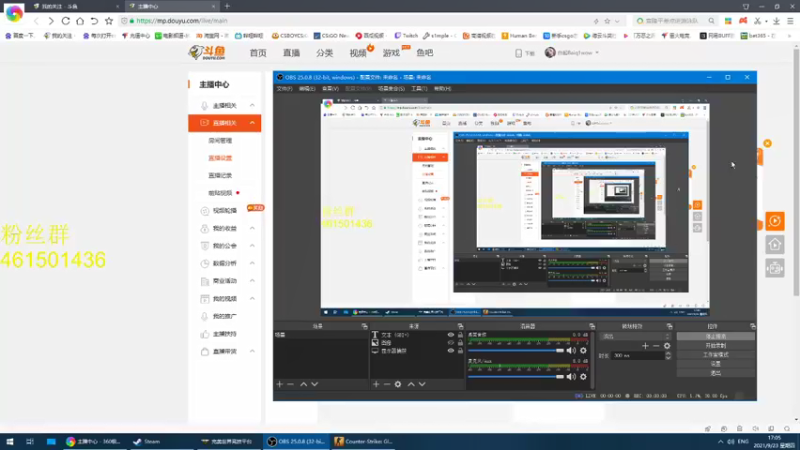Click the 工作室模式 button in OBS controls

(x=715, y=355)
